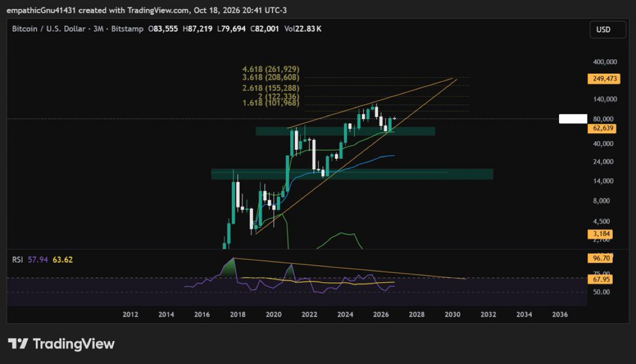Viewport: 636px width, 364px height.
Task: Click the 2018 label on the time axis
Action: click(238, 314)
